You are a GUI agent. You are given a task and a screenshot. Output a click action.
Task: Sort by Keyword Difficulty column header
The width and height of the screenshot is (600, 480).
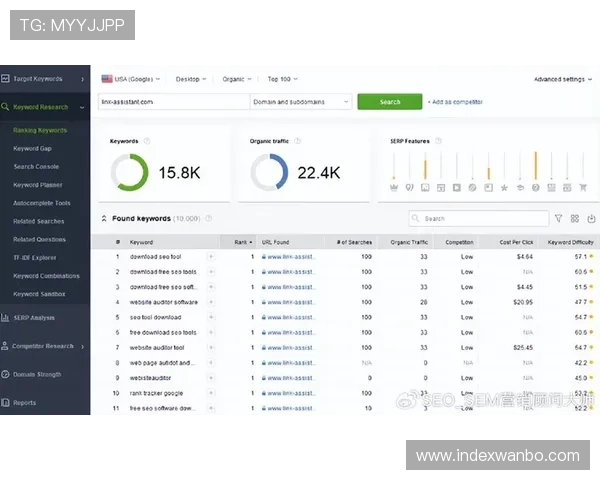click(572, 241)
